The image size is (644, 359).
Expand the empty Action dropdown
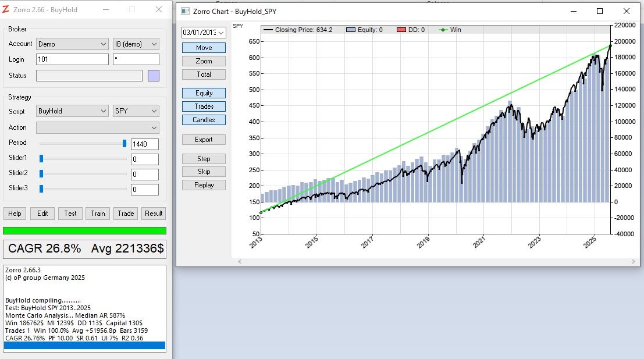point(97,127)
